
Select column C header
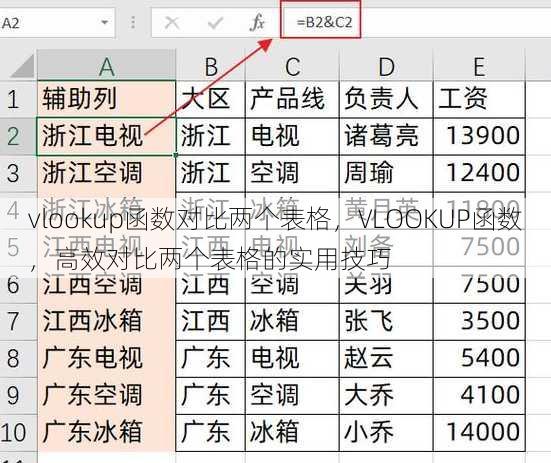pos(292,66)
